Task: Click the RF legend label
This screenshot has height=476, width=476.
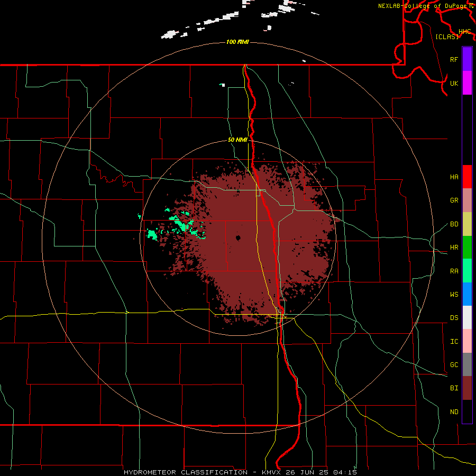Action: click(454, 59)
